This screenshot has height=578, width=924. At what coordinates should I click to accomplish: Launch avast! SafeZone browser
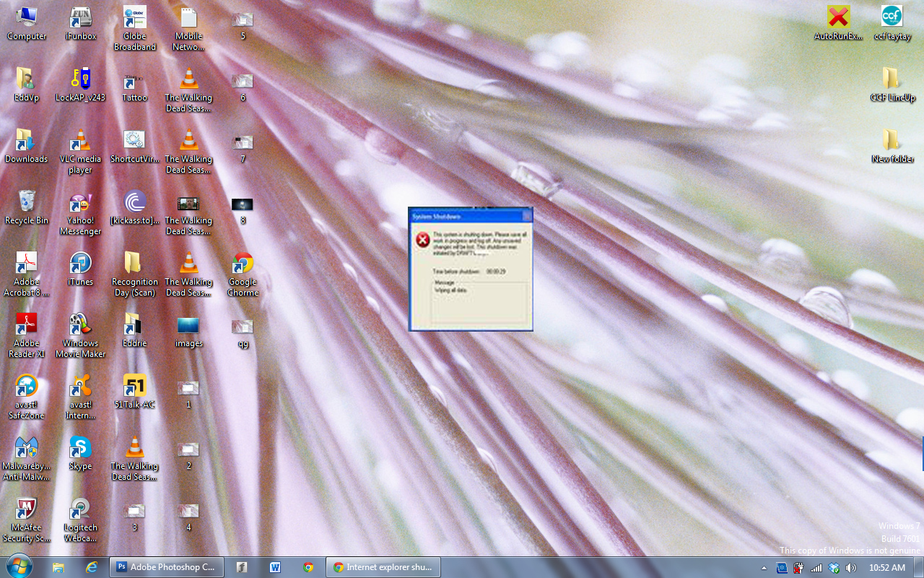26,397
